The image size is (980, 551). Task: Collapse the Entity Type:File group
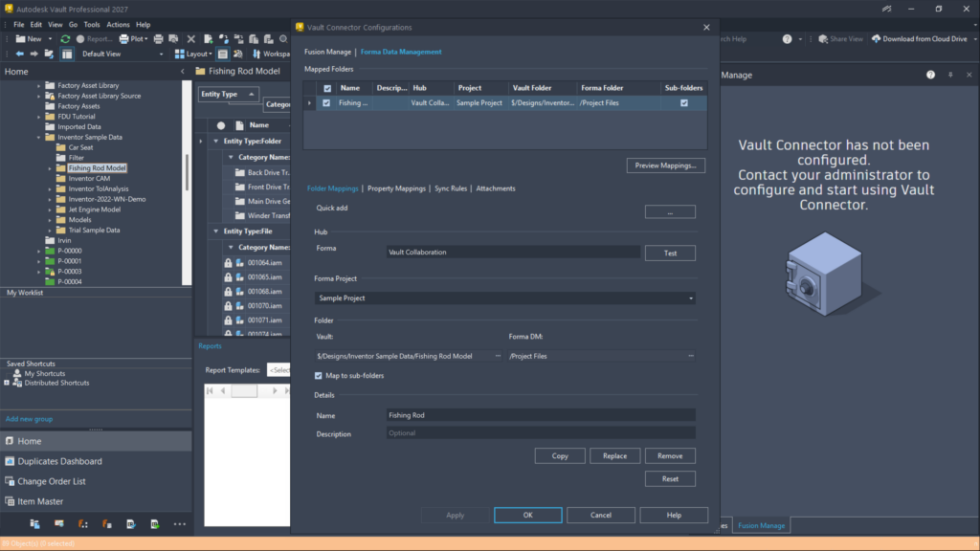coord(216,231)
